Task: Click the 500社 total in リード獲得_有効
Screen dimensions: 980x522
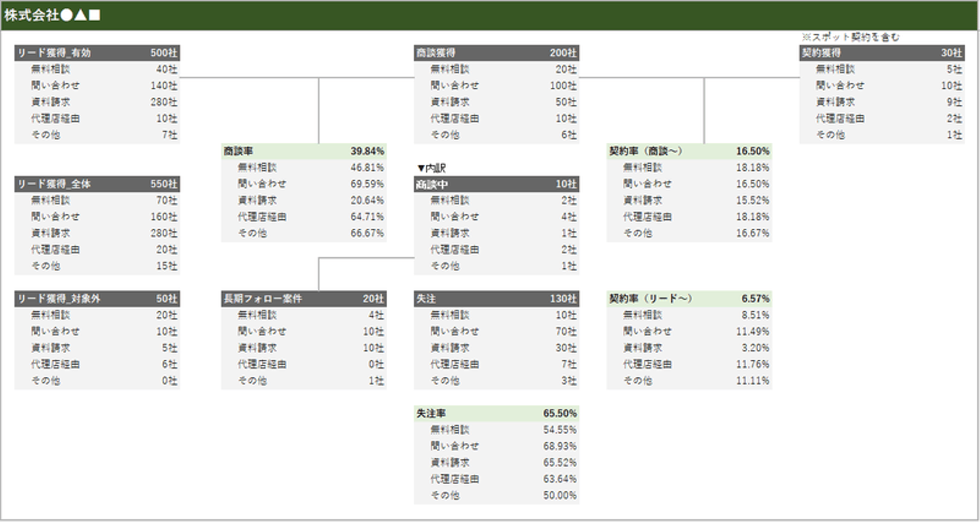Action: pos(164,53)
